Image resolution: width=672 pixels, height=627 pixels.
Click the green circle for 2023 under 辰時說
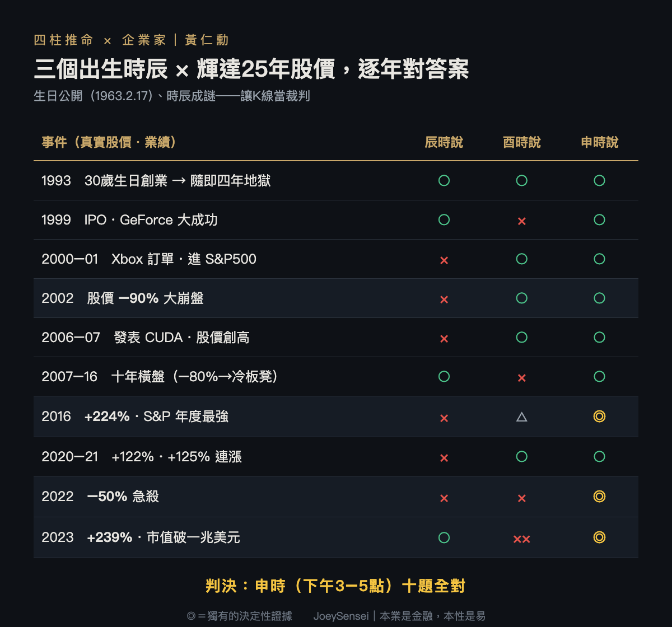[x=444, y=537]
